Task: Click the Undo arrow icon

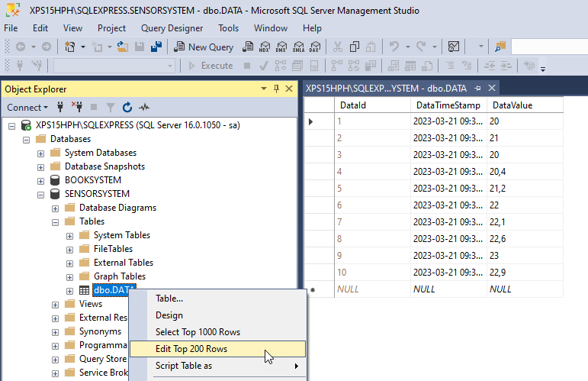Action: pyautogui.click(x=394, y=47)
